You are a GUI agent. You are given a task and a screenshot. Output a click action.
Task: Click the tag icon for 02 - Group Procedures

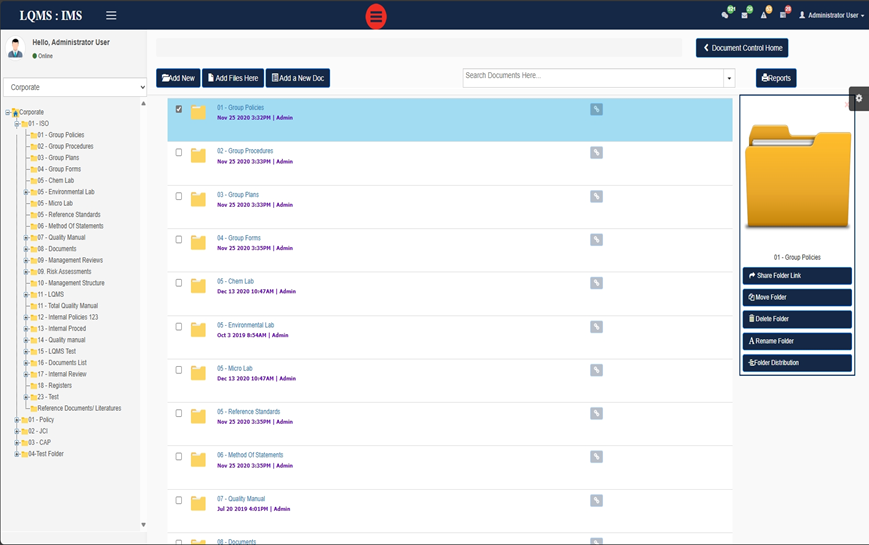(x=596, y=152)
